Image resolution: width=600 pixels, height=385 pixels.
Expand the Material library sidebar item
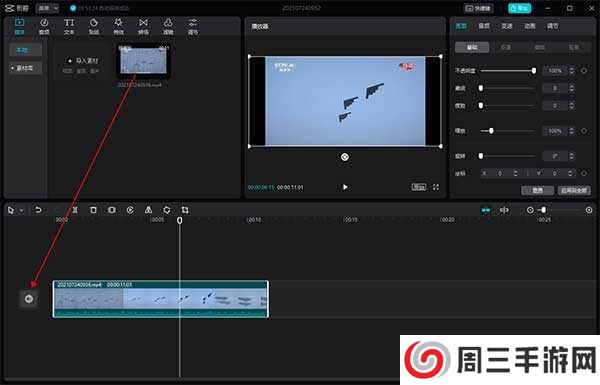(x=24, y=68)
